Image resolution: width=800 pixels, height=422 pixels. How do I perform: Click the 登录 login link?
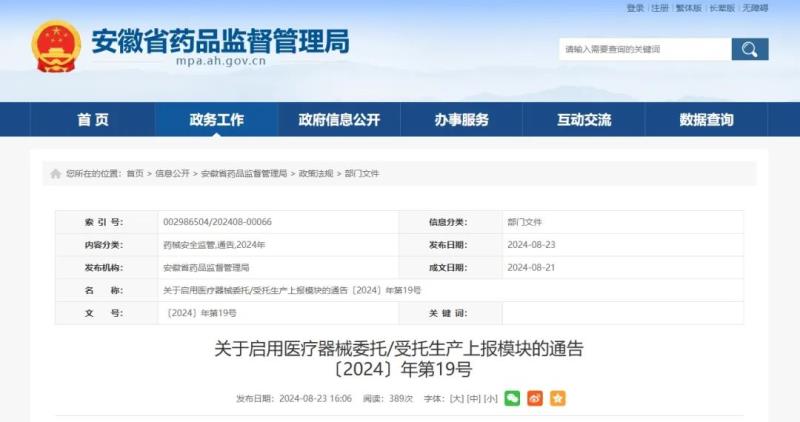[x=635, y=8]
